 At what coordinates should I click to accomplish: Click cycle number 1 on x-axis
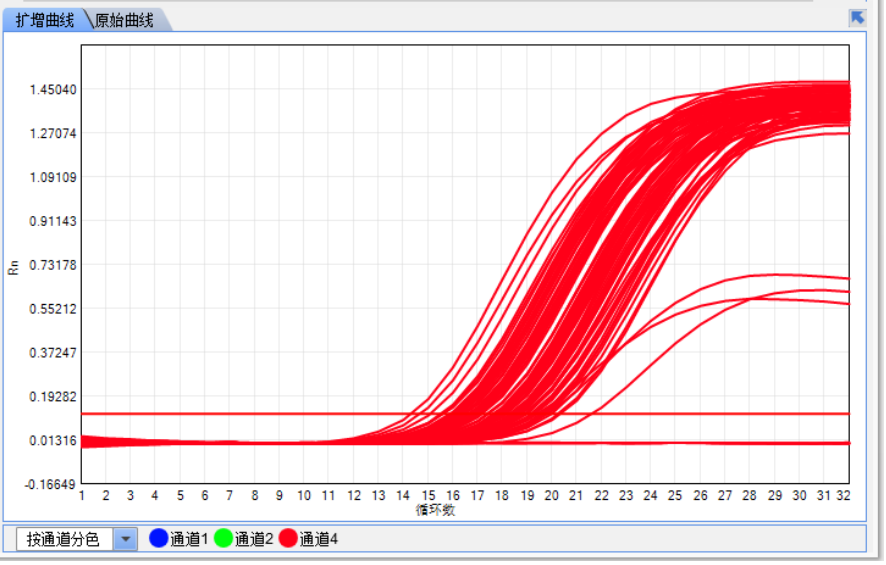point(82,497)
